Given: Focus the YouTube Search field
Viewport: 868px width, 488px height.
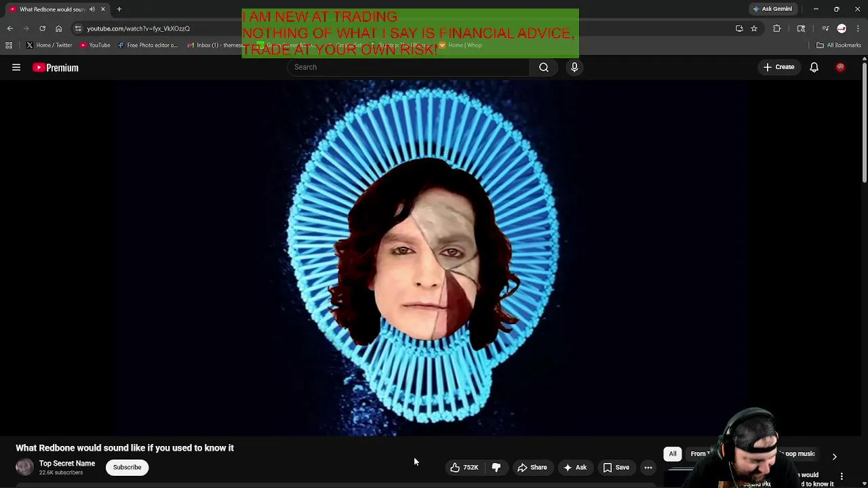Looking at the screenshot, I should coord(408,67).
